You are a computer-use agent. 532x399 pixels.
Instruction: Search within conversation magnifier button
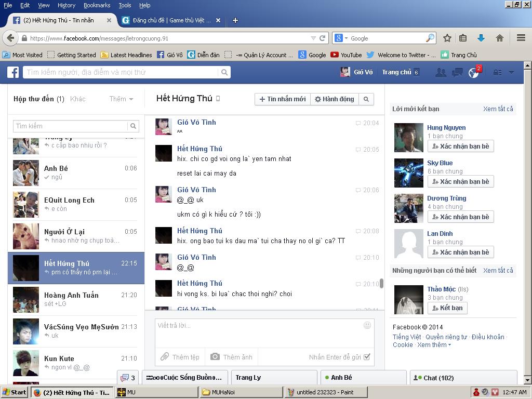[366, 99]
